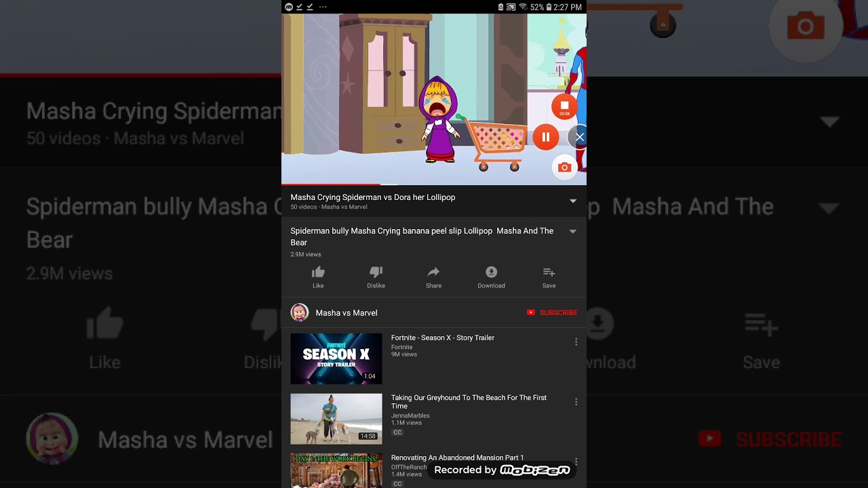Open Fortnite Season X Story Trailer thumbnail
The height and width of the screenshot is (488, 868).
click(x=336, y=359)
